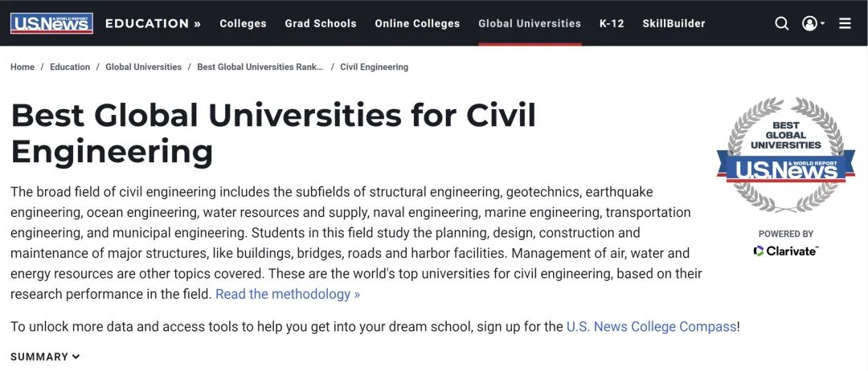Image resolution: width=868 pixels, height=371 pixels.
Task: Switch to Global Universities tab
Action: pyautogui.click(x=529, y=23)
